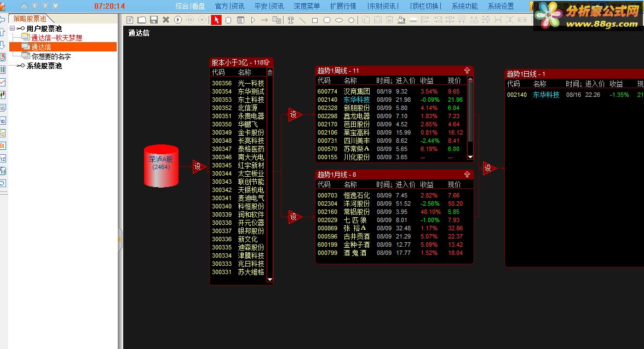Click the red 深沪A股 database cylinder
Screen dimensions: 644x349
(161, 166)
